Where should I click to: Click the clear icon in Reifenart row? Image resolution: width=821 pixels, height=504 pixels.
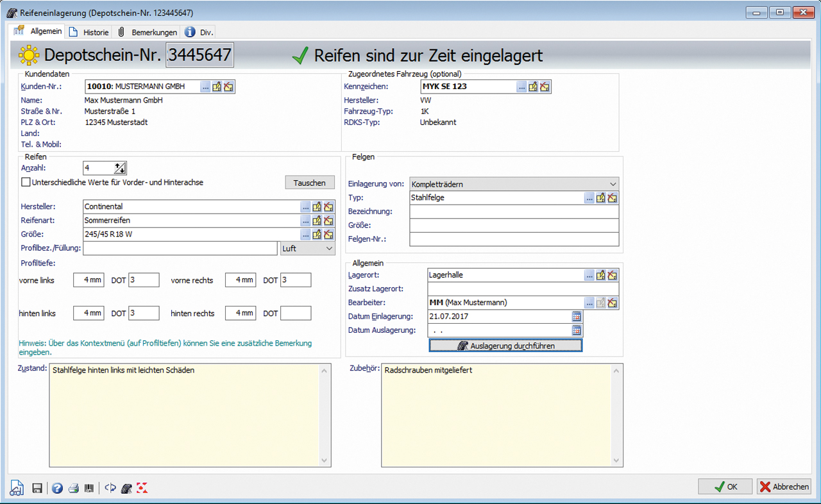(328, 221)
